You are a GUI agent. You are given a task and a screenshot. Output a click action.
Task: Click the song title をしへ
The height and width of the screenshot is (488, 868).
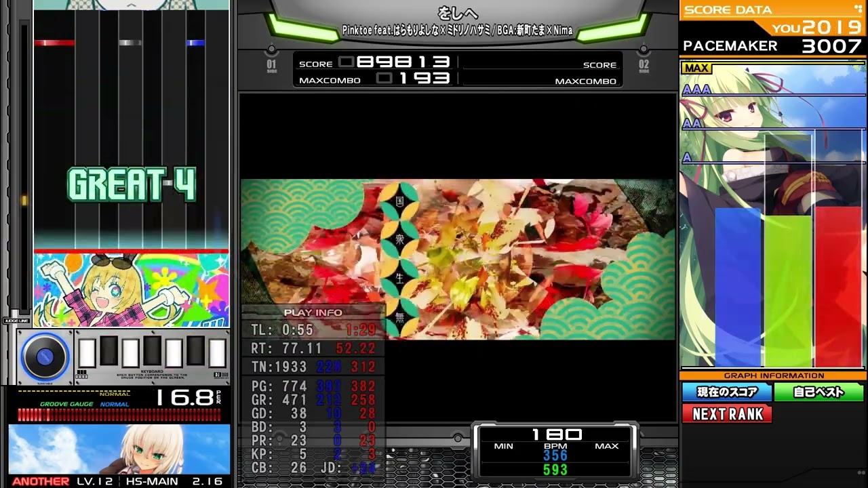[458, 14]
